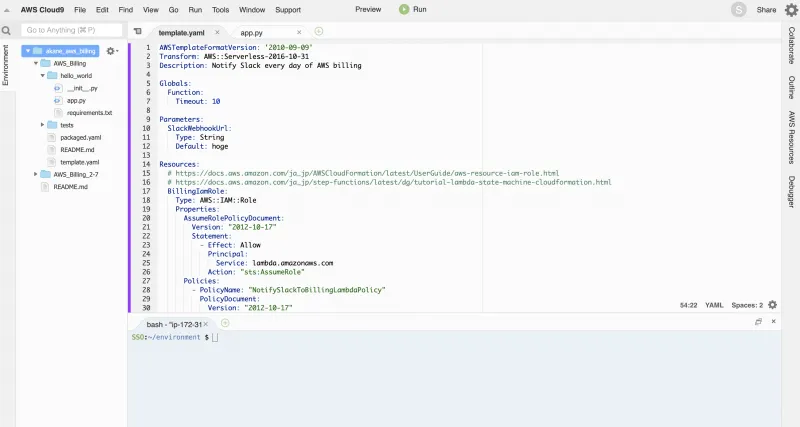Toggle the AWS Resources panel
This screenshot has height=427, width=800.
792,137
